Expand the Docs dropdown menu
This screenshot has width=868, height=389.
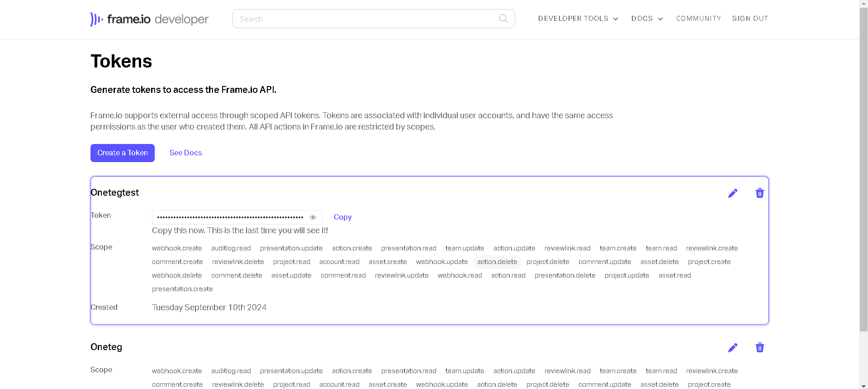pyautogui.click(x=647, y=19)
